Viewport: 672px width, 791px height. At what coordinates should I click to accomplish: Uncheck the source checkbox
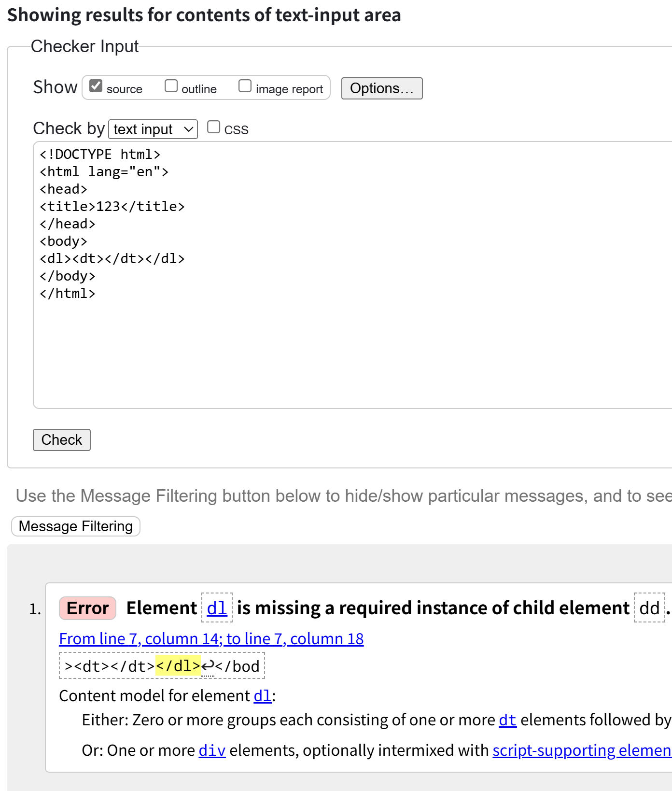coord(96,86)
